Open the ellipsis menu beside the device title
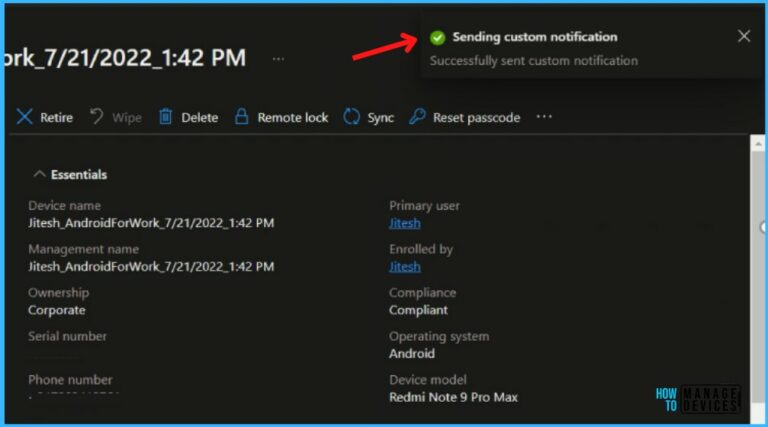The width and height of the screenshot is (768, 427). pos(278,58)
